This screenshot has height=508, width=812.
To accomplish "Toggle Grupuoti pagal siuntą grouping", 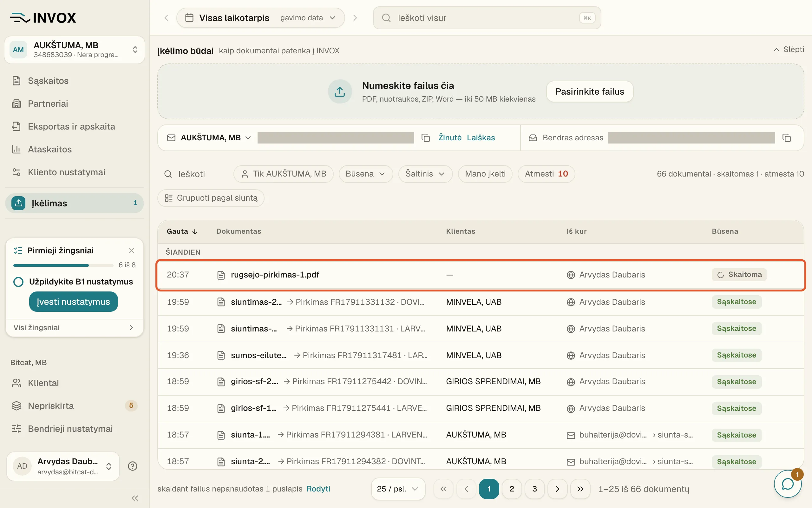I will (x=211, y=198).
